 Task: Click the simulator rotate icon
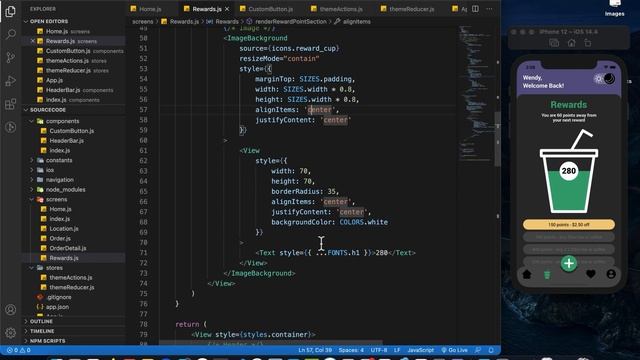588,42
